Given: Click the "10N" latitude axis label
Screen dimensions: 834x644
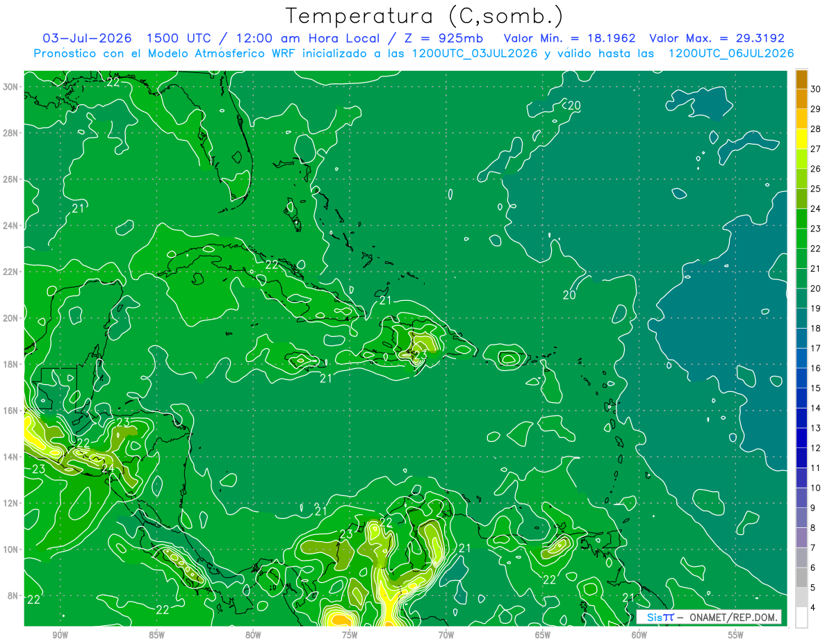Looking at the screenshot, I should pos(10,549).
